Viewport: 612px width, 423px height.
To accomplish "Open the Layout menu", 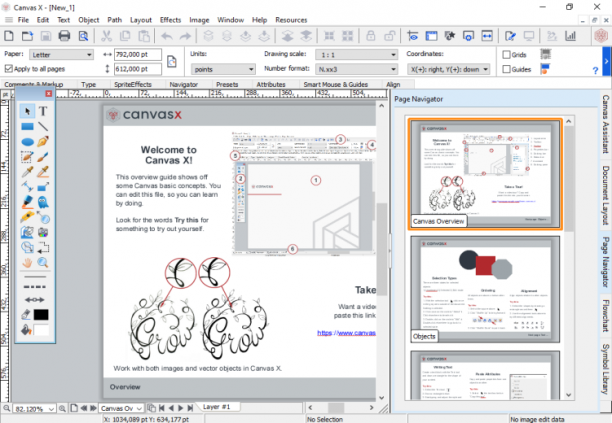I will pyautogui.click(x=141, y=20).
